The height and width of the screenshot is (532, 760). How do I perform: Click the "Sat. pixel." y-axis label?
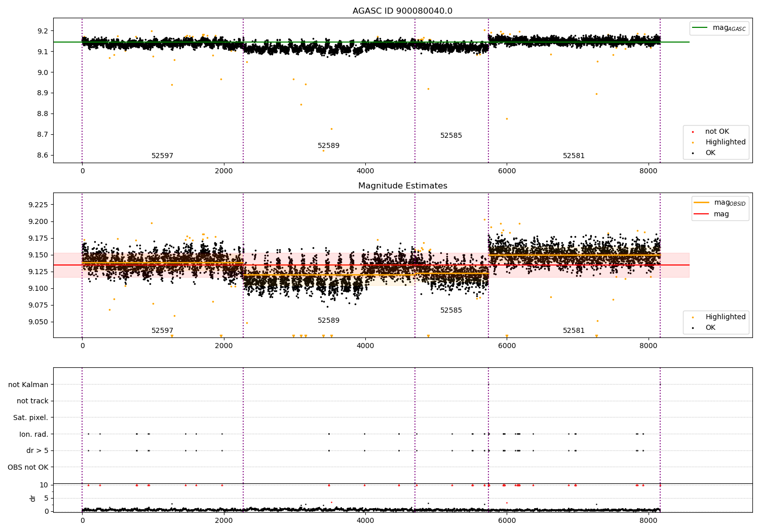[31, 417]
